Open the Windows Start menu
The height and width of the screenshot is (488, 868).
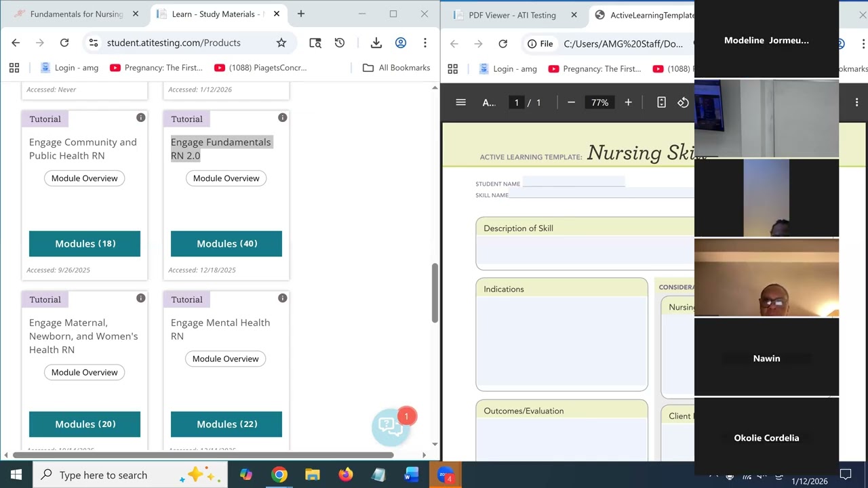16,474
